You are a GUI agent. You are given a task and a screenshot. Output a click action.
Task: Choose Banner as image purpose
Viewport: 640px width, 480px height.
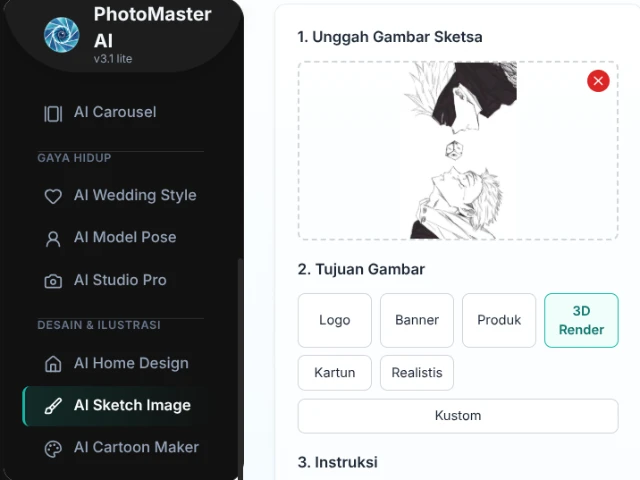click(x=417, y=320)
